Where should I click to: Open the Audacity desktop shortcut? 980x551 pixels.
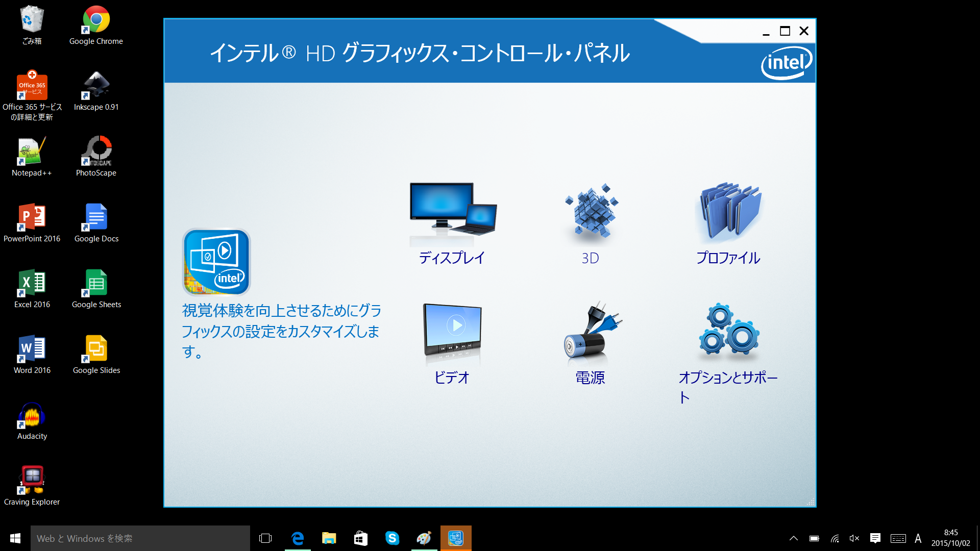tap(32, 416)
